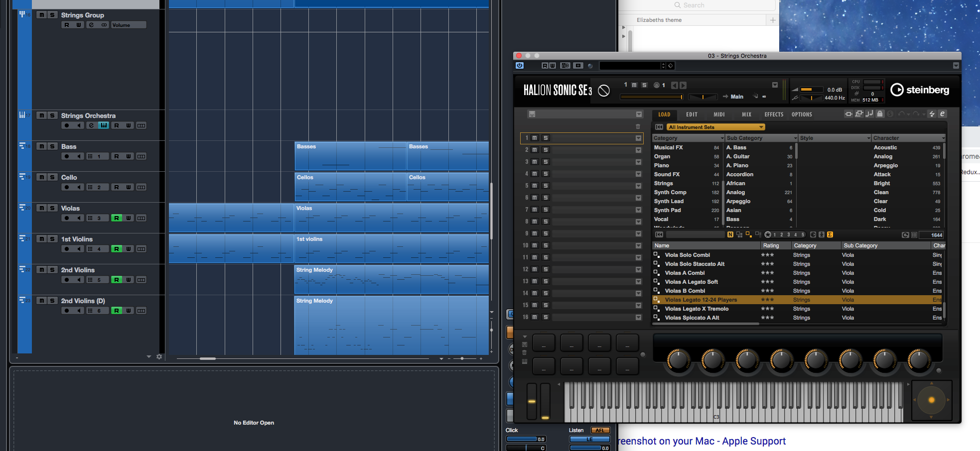This screenshot has width=980, height=451.
Task: Select Strings in the Category list
Action: (x=687, y=183)
